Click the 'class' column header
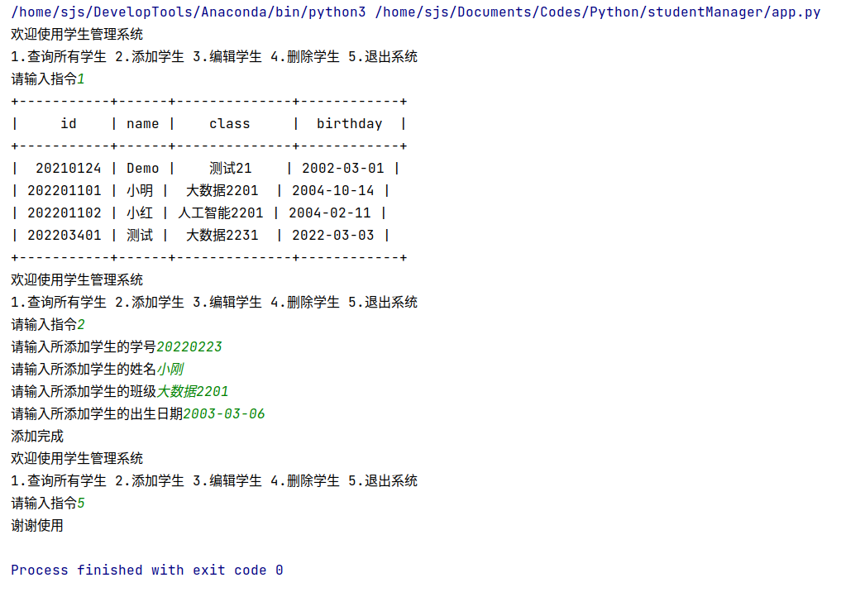 pos(230,124)
